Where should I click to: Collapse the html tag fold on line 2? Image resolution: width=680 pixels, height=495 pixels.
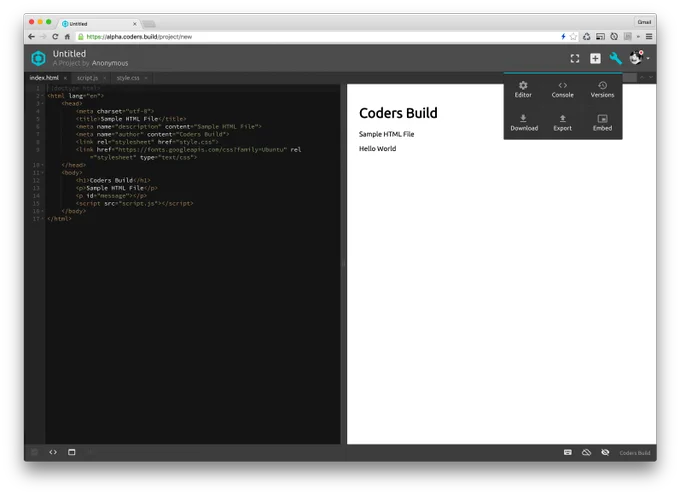42,96
